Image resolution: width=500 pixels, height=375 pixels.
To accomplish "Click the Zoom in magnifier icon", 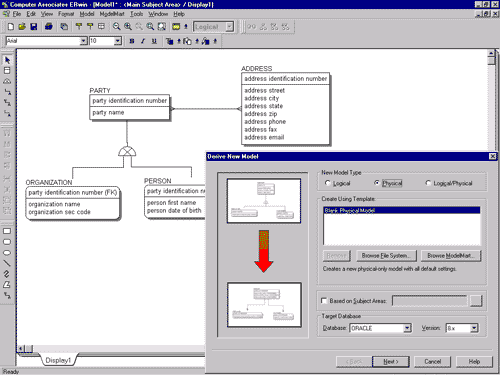I will [x=128, y=27].
